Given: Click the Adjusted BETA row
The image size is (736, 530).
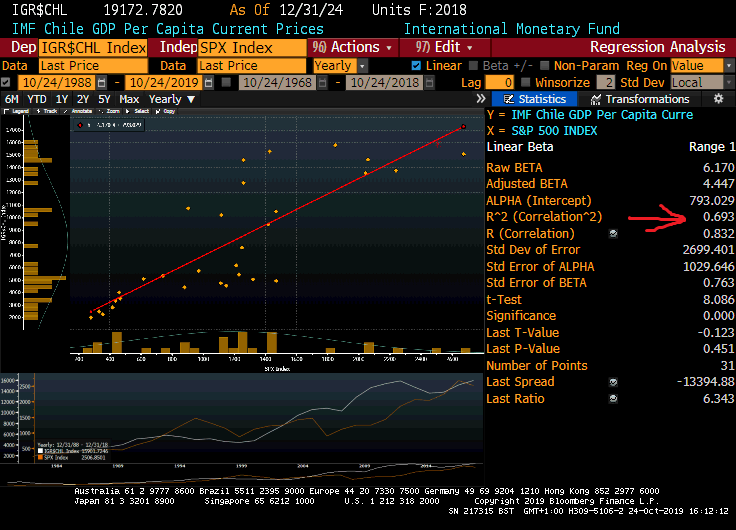Looking at the screenshot, I should [x=610, y=184].
